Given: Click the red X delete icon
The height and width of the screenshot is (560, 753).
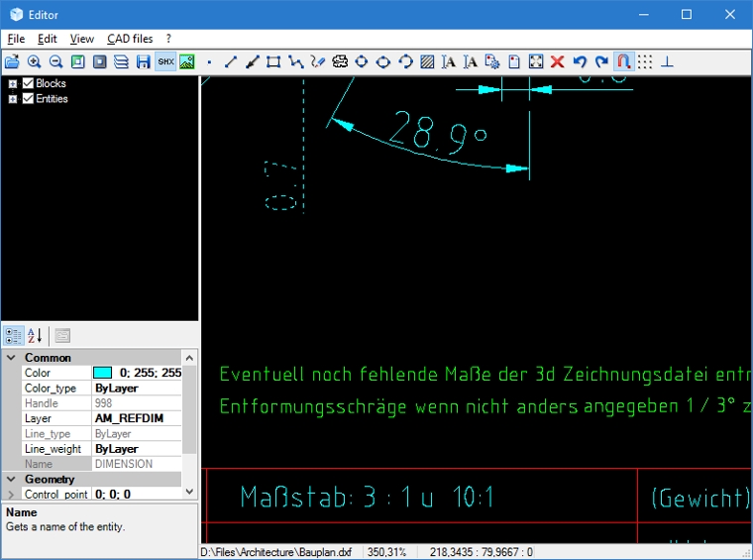Looking at the screenshot, I should tap(558, 61).
